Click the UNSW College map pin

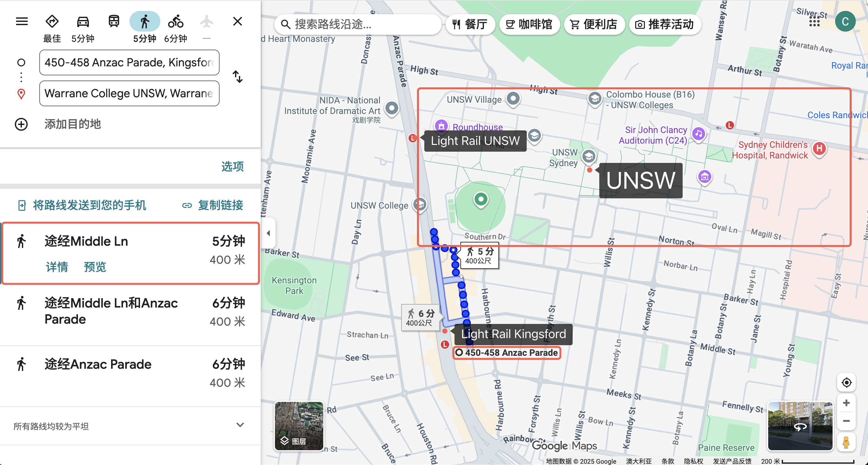point(420,204)
